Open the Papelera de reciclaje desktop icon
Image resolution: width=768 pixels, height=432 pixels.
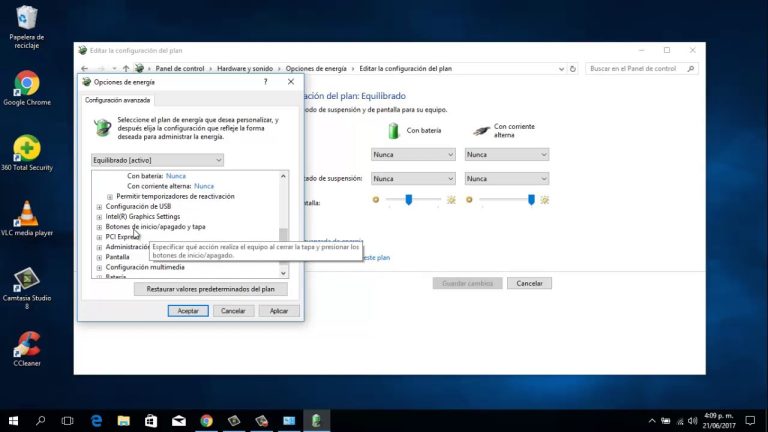coord(26,27)
